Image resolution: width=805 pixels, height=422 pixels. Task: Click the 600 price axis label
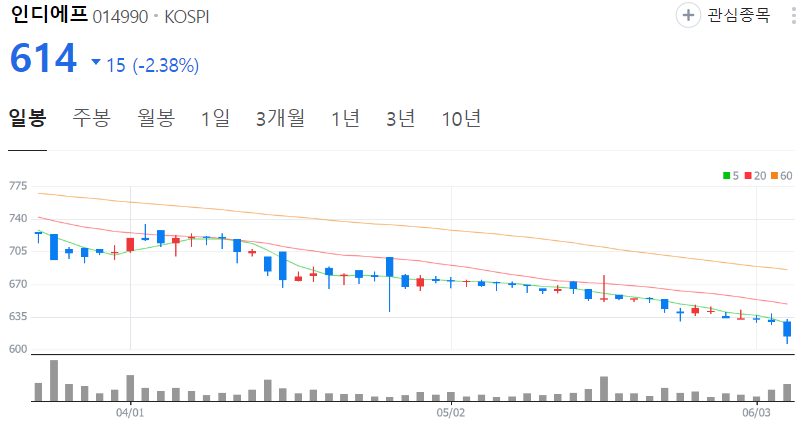[18, 349]
